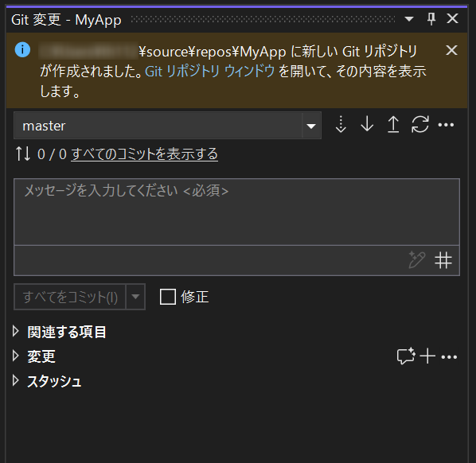
Task: Open the ellipsis menu beside Sync
Action: (x=446, y=125)
